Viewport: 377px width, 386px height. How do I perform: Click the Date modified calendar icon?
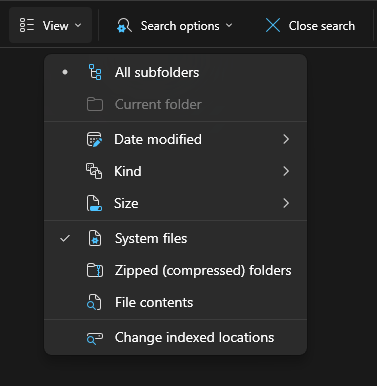[94, 139]
